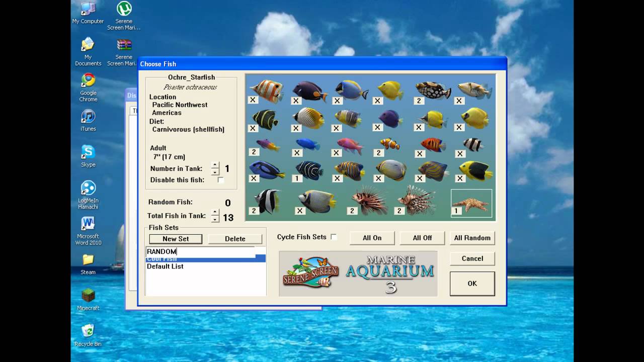Pick the red-orange flame angelfish
This screenshot has width=644, height=362.
click(x=433, y=144)
